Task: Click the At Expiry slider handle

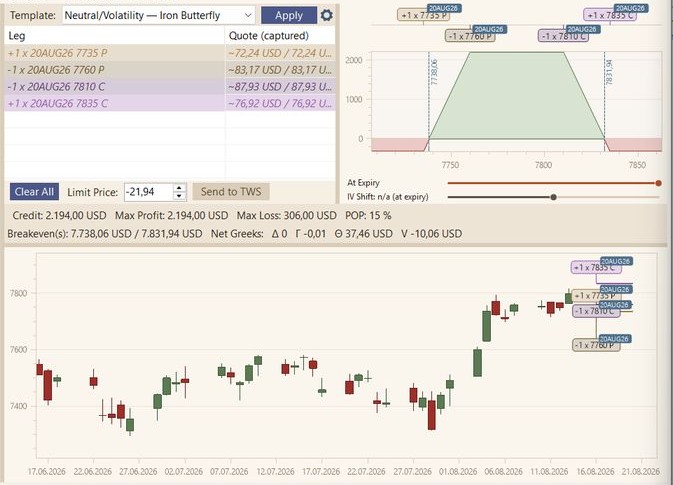Action: coord(658,183)
